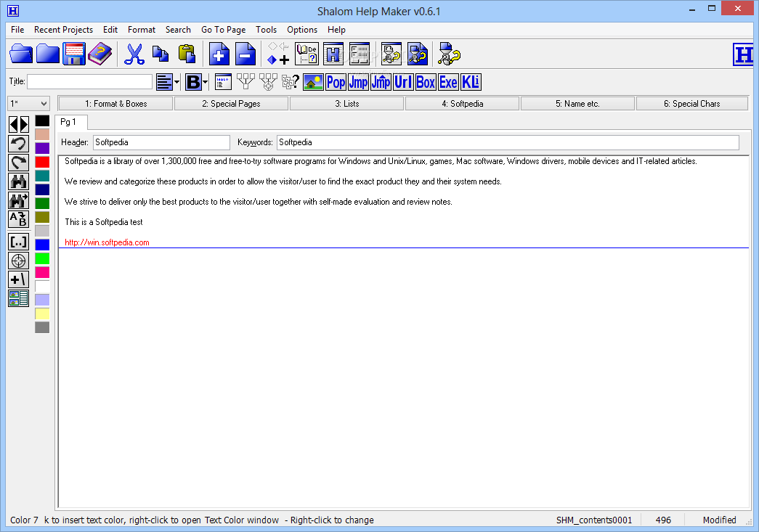The image size is (759, 532).
Task: Redo action in left sidebar
Action: point(18,163)
